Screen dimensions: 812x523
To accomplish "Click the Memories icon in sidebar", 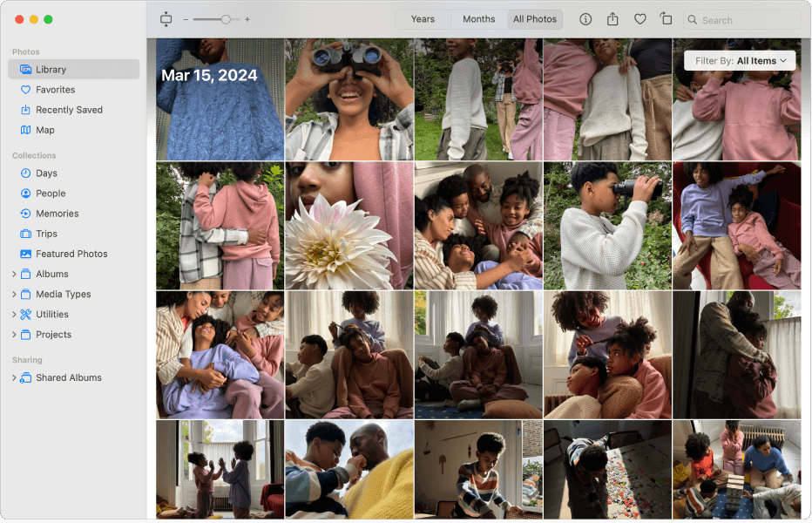I will (25, 213).
